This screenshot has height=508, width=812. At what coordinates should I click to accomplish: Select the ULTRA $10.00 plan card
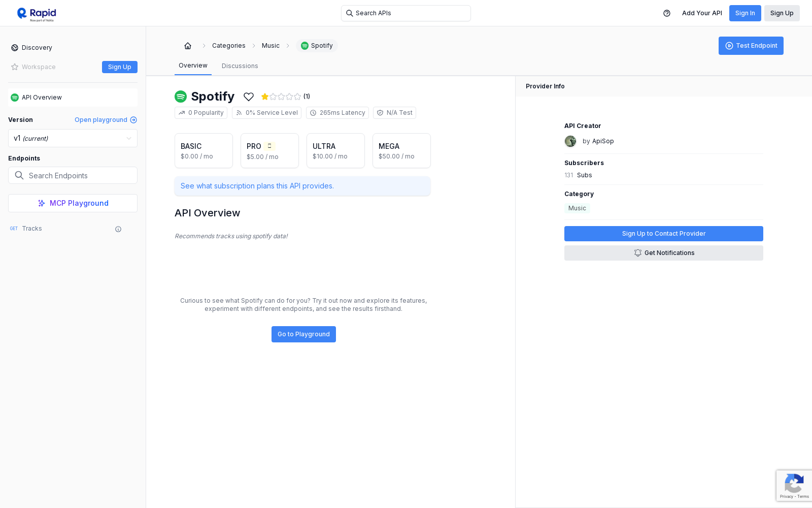(x=335, y=150)
